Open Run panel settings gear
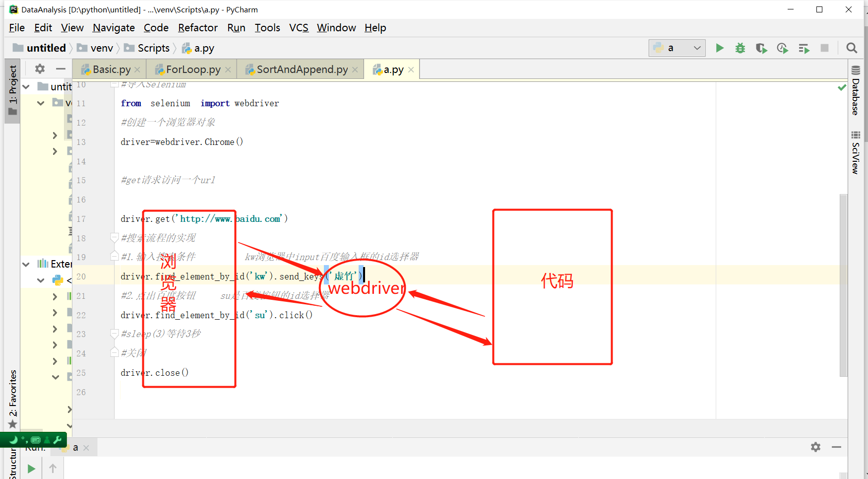This screenshot has height=479, width=868. (x=815, y=447)
